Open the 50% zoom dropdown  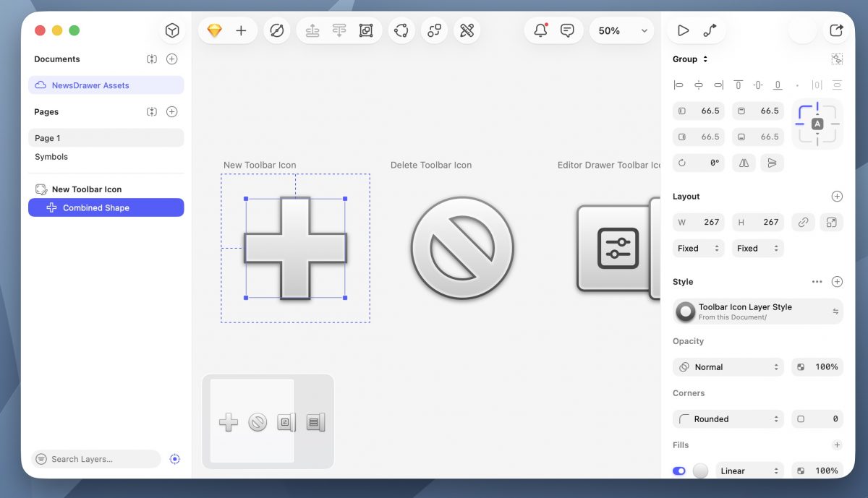[622, 31]
